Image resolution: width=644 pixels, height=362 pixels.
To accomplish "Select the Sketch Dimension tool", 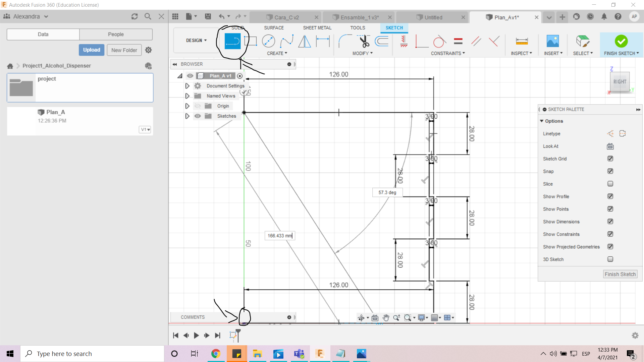I will [323, 41].
